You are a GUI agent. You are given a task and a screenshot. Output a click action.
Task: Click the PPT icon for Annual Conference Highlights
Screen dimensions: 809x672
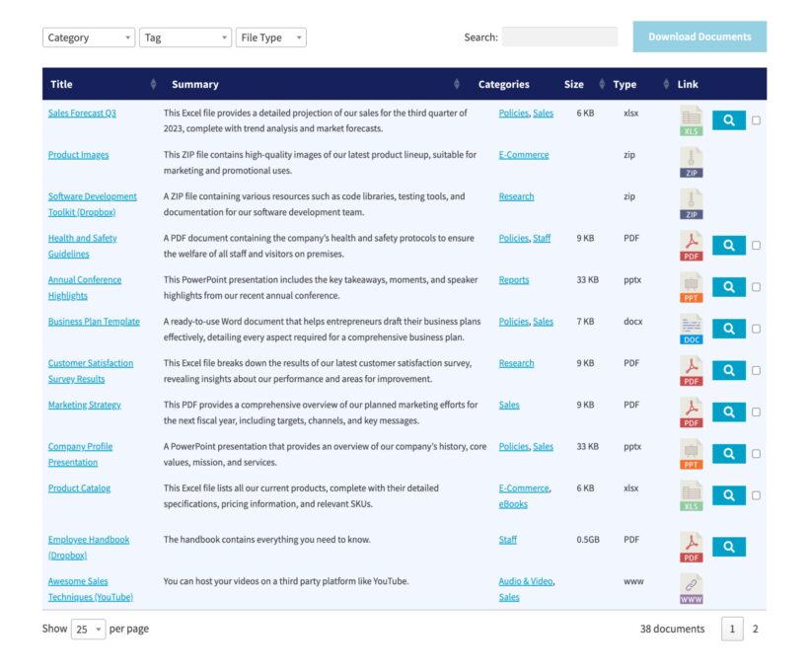690,286
